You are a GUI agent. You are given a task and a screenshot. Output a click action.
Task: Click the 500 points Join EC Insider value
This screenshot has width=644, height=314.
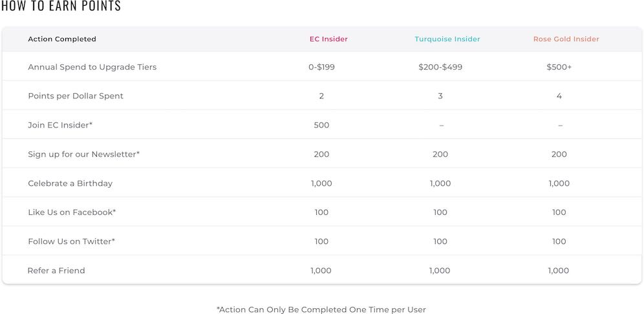point(321,125)
